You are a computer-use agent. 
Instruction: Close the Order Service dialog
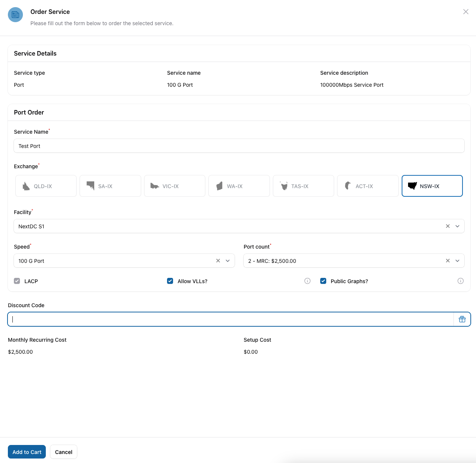tap(466, 12)
